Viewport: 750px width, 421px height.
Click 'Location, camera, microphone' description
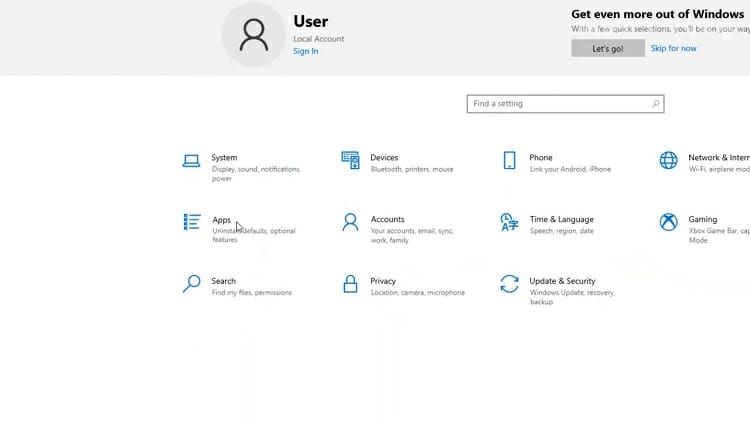click(418, 292)
